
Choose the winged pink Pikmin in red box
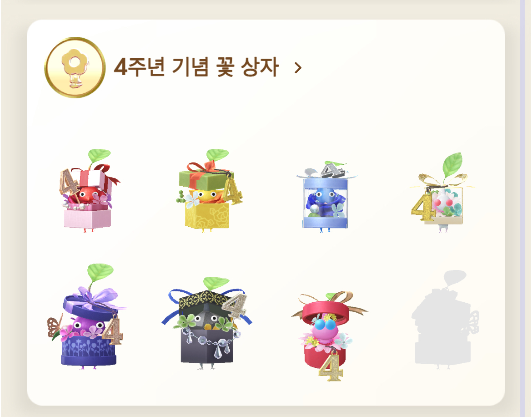(328, 336)
